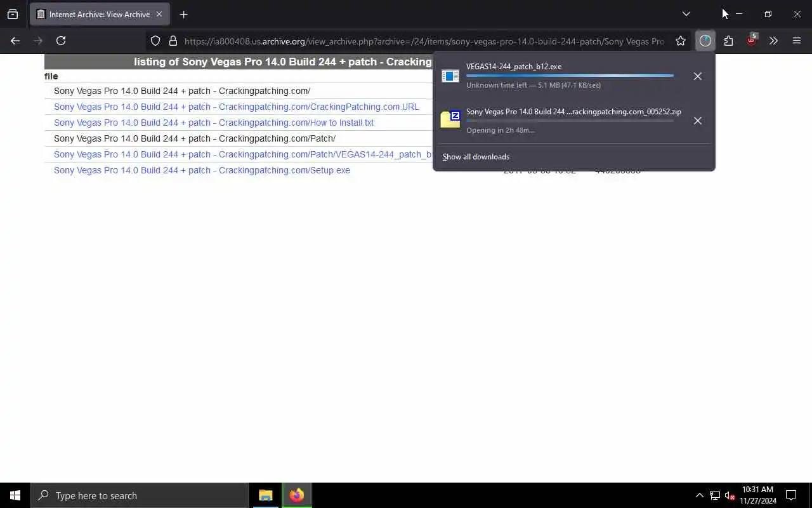
Task: Click the muted volume tray icon
Action: [x=730, y=495]
